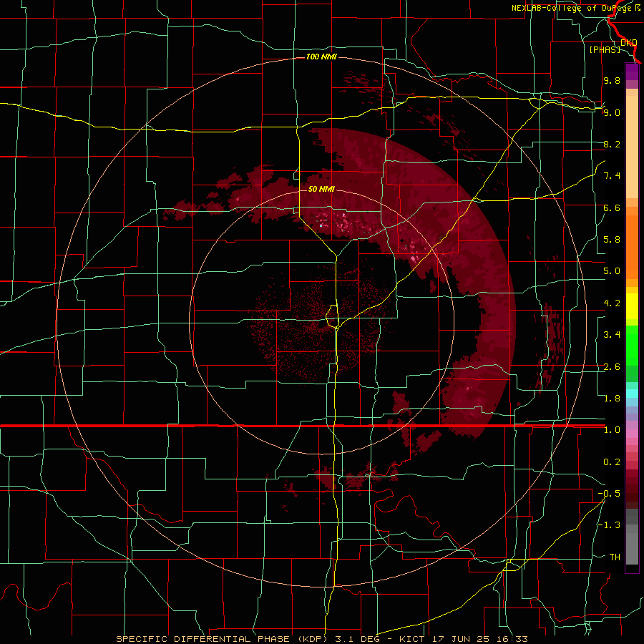This screenshot has width=644, height=644.
Task: Click the 50 NMI range ring label
Action: 321,189
